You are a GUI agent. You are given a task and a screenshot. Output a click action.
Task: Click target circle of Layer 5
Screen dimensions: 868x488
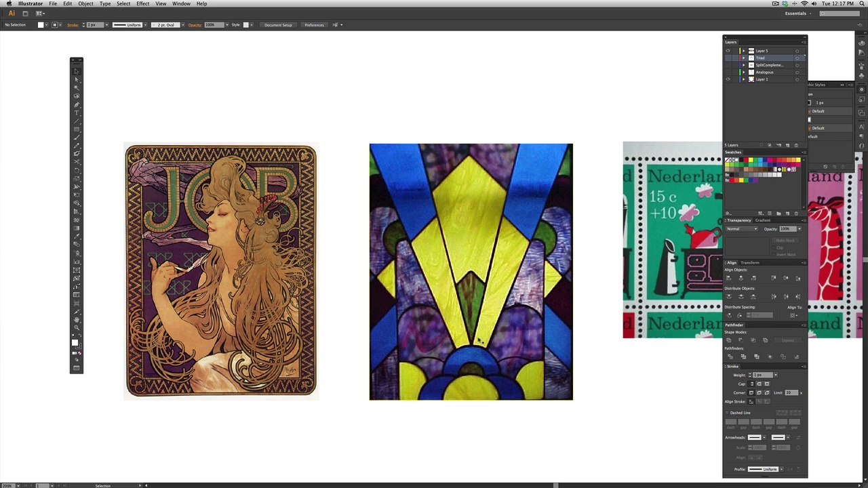coord(797,51)
